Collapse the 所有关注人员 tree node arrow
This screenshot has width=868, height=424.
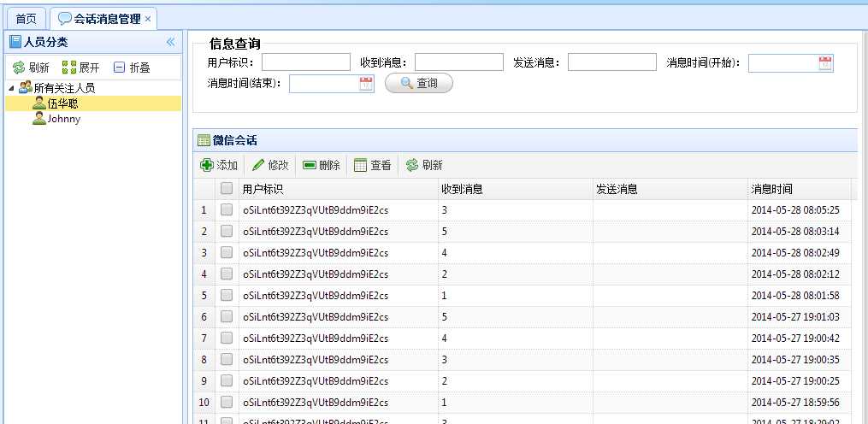click(x=12, y=88)
